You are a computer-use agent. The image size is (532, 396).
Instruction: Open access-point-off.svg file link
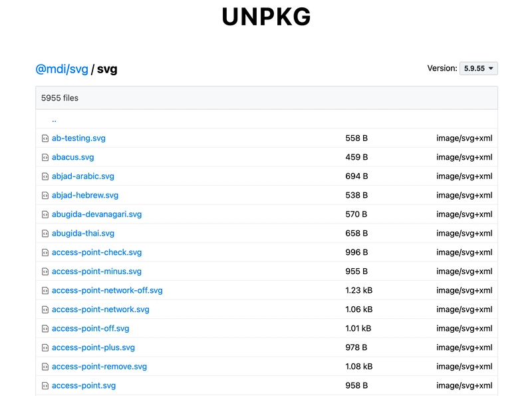90,328
